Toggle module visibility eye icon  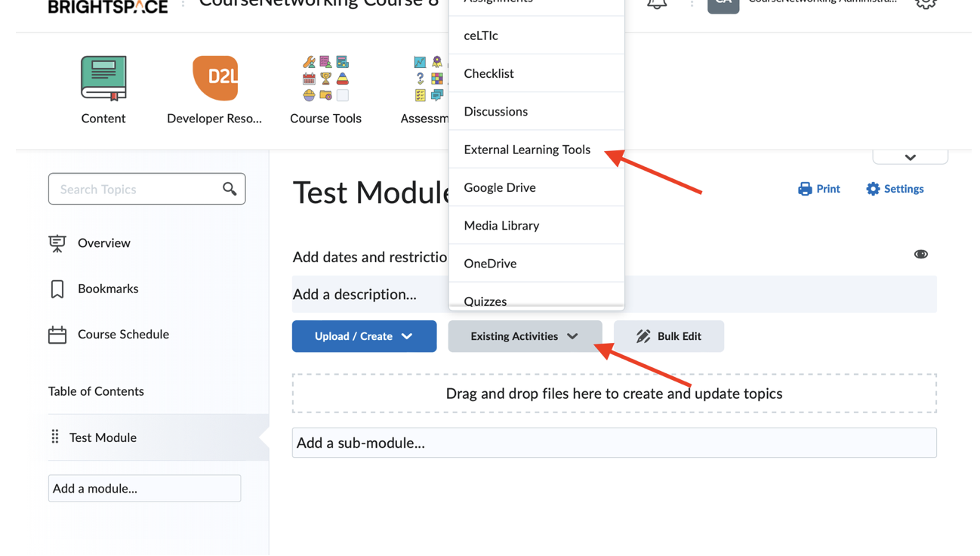point(920,255)
